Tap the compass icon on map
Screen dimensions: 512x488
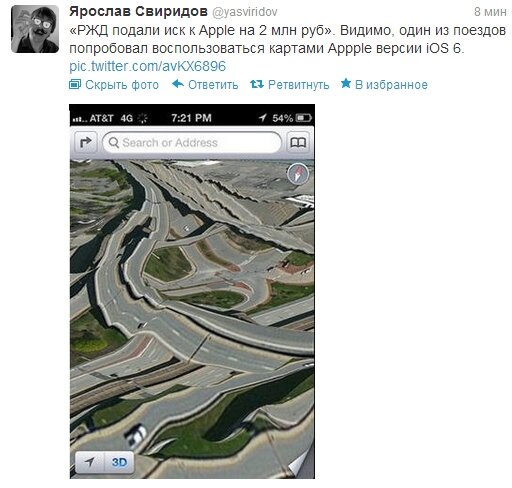(x=298, y=174)
